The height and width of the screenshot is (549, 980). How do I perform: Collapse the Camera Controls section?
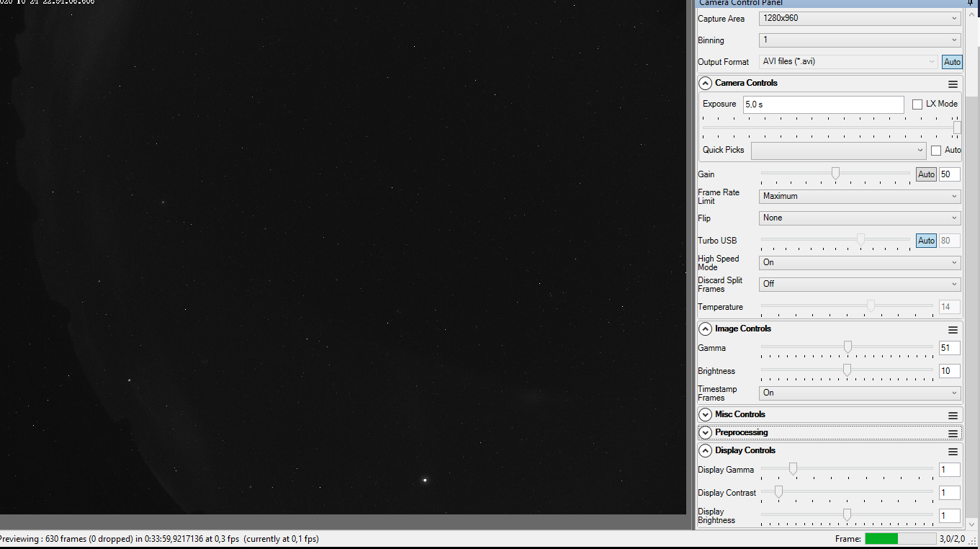(706, 84)
